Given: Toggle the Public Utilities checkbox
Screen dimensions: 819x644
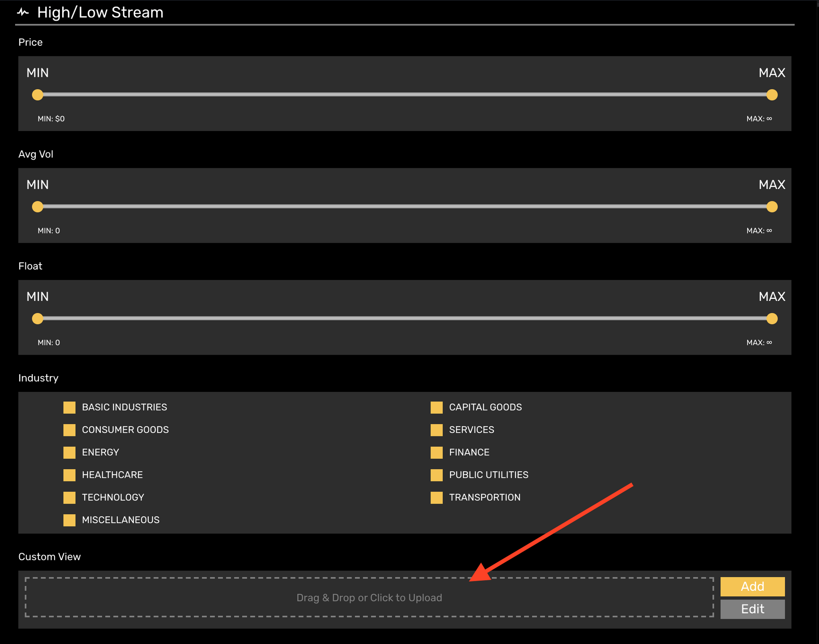Looking at the screenshot, I should [x=437, y=475].
